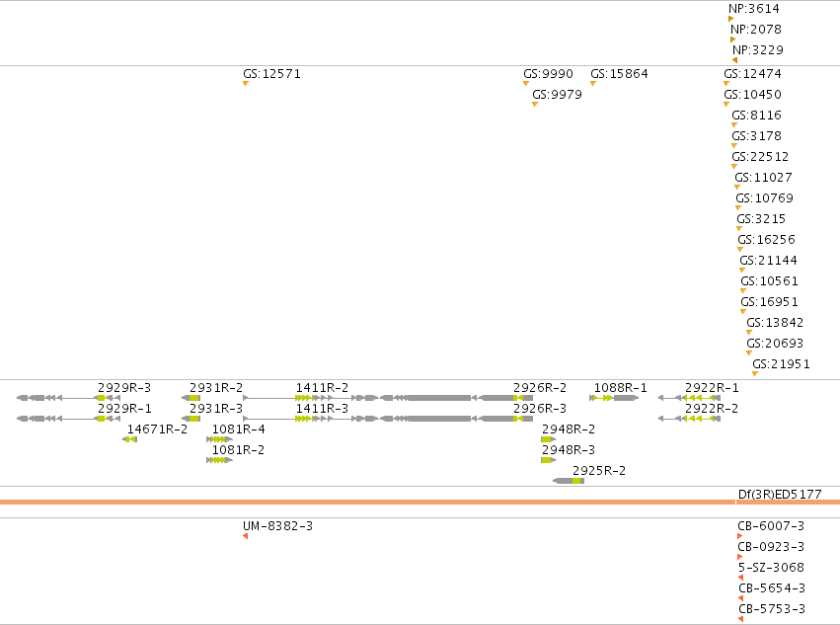Image resolution: width=840 pixels, height=625 pixels.
Task: Select the GS:12571 insertion label
Action: [272, 74]
